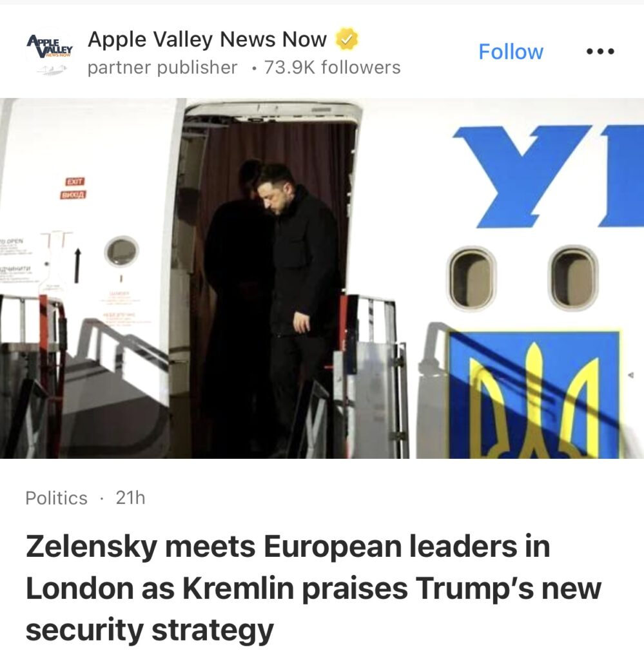Tap the left oval cabin window
This screenshot has width=644, height=660.
click(471, 278)
